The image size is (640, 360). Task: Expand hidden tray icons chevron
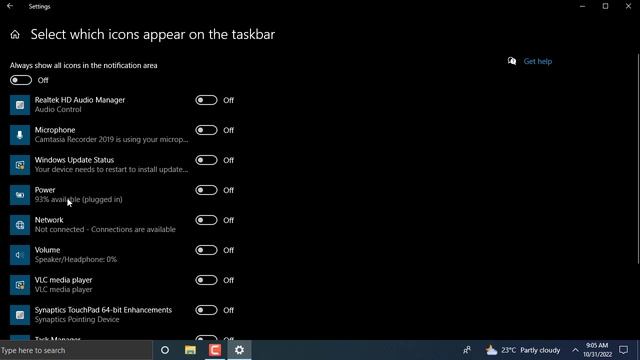tap(575, 350)
